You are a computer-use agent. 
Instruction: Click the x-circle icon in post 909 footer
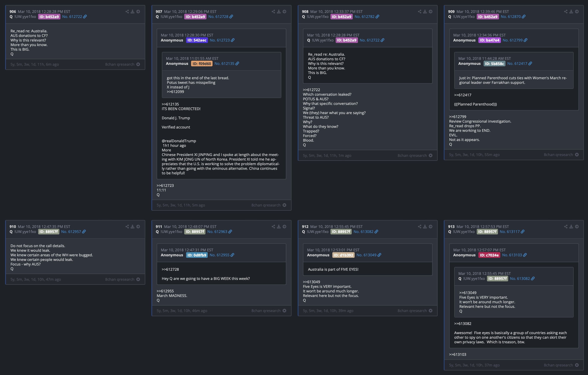(x=577, y=155)
